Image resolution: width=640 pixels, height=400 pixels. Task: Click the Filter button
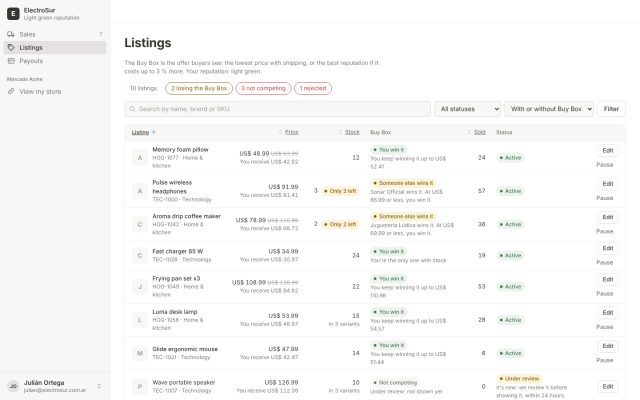tap(611, 109)
